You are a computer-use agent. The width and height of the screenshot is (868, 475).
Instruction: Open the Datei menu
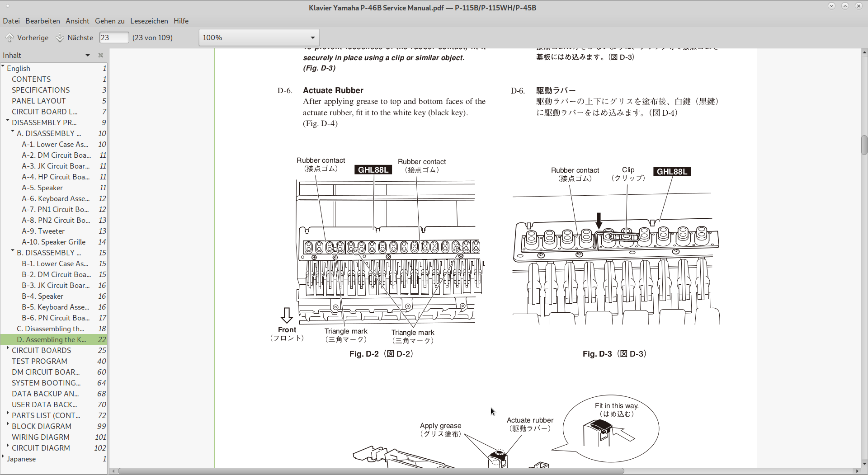(x=11, y=21)
